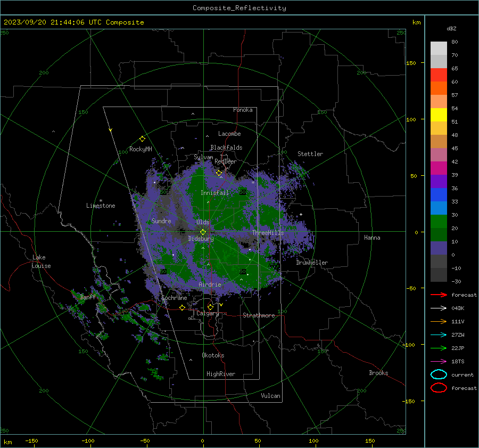Click the Sylvan label on the map
Screen dimensions: 479x448
203,158
